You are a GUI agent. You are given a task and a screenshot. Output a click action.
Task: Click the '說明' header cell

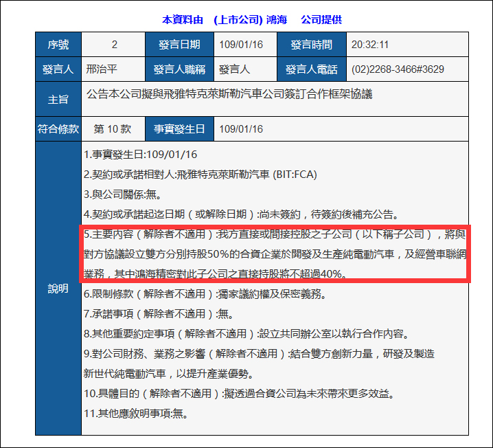click(58, 288)
